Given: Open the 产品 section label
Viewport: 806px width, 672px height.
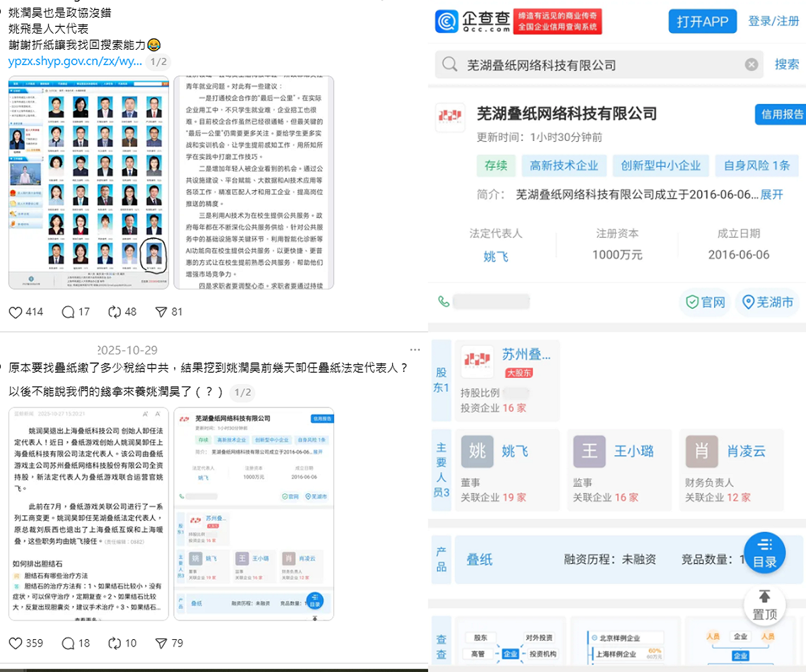Looking at the screenshot, I should click(441, 559).
